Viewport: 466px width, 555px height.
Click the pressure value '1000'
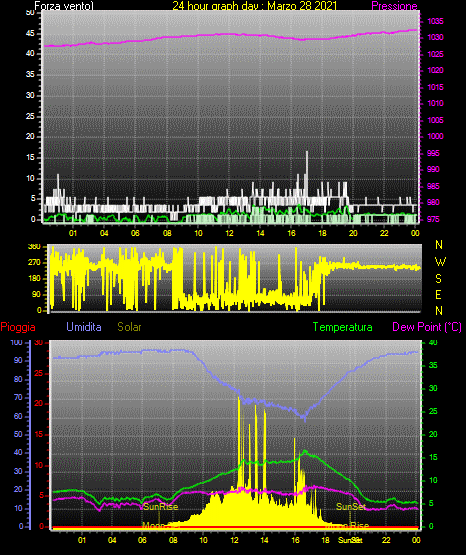[x=435, y=136]
